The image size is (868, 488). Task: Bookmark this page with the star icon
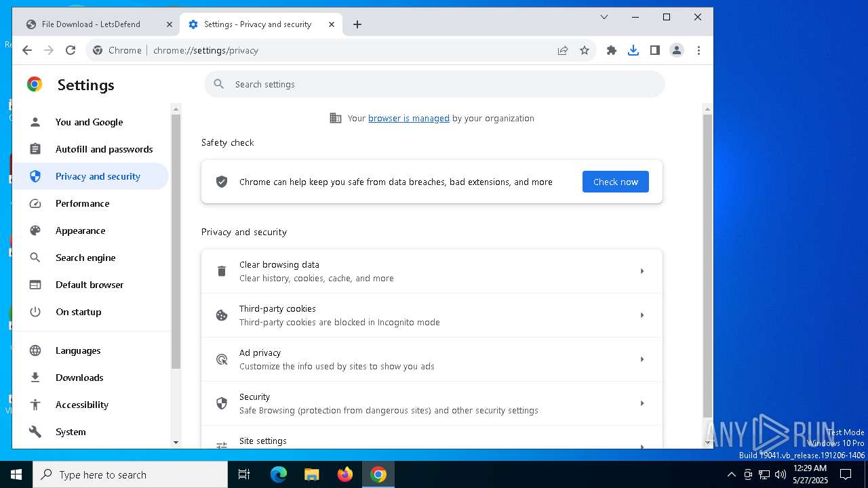585,50
